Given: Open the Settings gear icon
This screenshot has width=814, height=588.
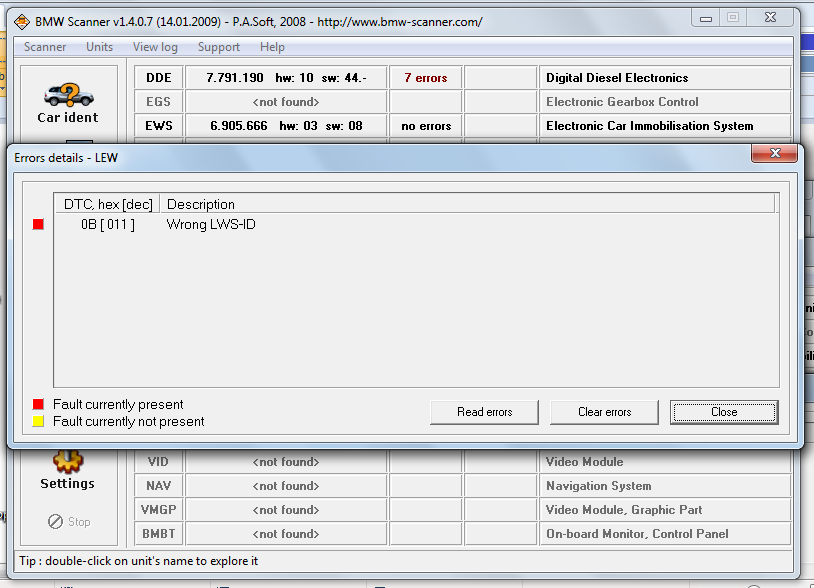Looking at the screenshot, I should point(68,461).
